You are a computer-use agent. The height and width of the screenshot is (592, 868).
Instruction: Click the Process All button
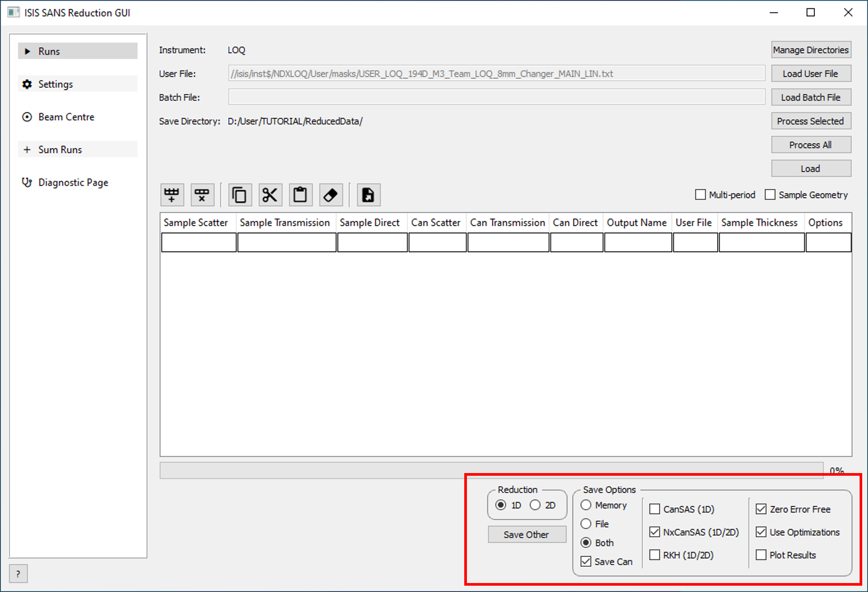(811, 145)
